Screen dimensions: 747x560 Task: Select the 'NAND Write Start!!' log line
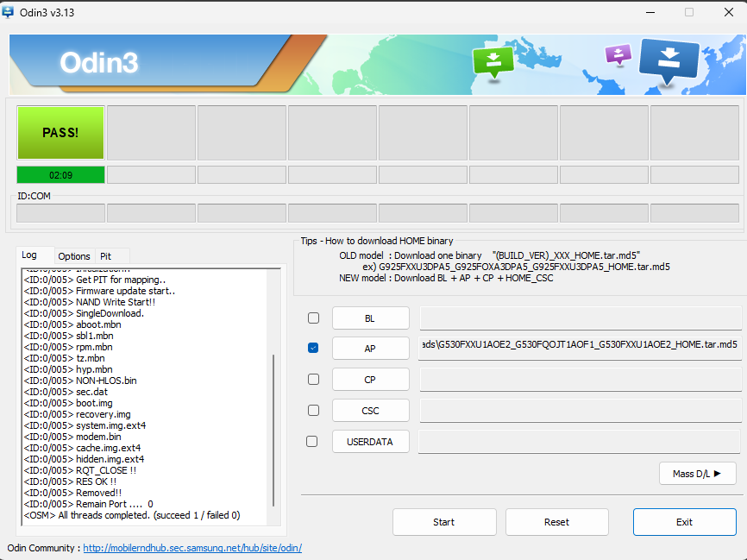(90, 302)
